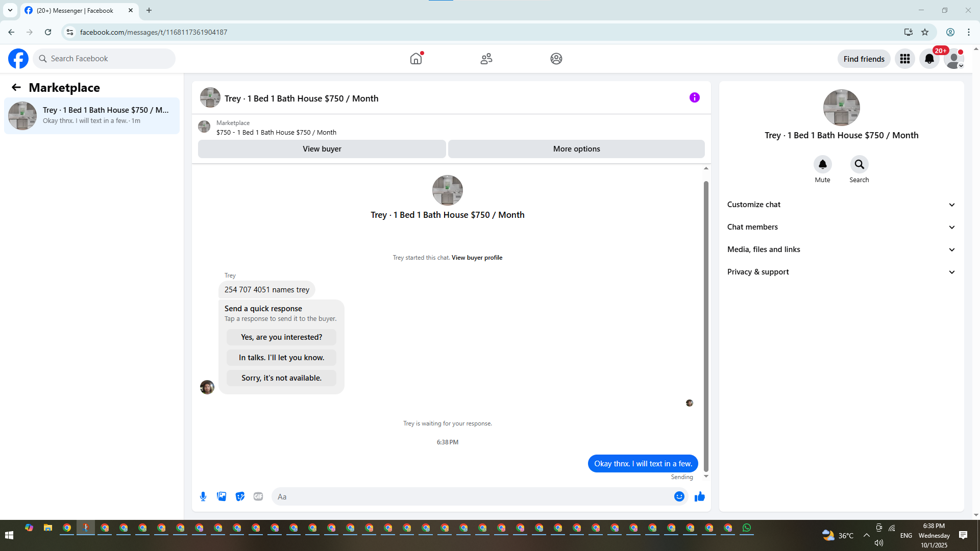Click the View buyer button
This screenshot has height=551, width=980.
click(x=322, y=149)
